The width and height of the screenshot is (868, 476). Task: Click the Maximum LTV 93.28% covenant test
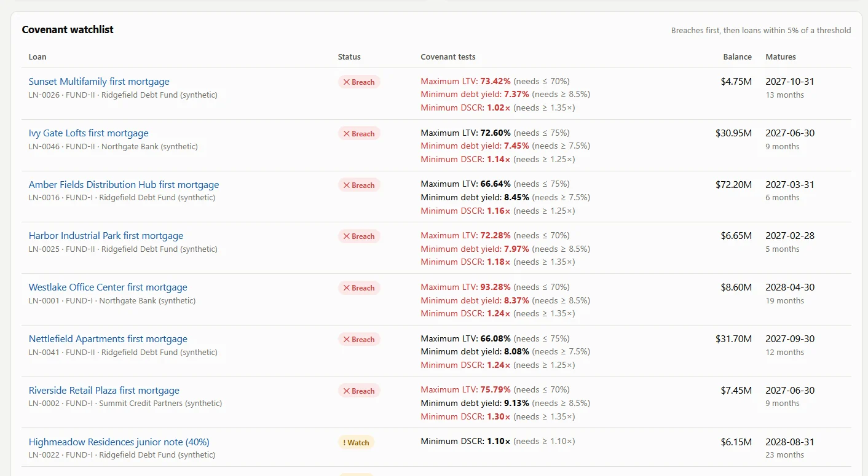[495, 287]
